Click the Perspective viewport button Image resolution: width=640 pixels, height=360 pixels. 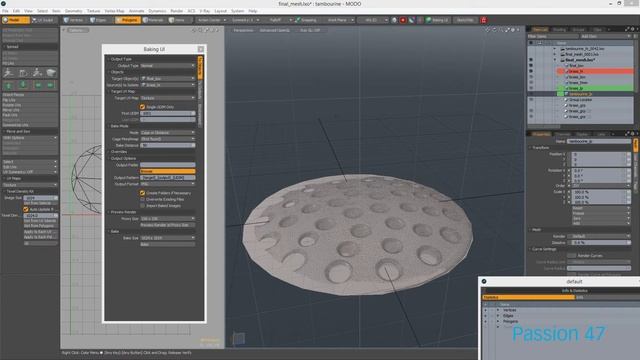pyautogui.click(x=243, y=30)
